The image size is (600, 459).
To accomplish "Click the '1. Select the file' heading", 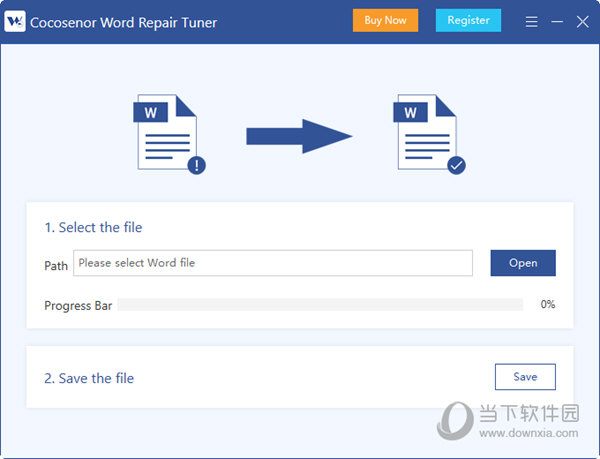I will [x=93, y=227].
